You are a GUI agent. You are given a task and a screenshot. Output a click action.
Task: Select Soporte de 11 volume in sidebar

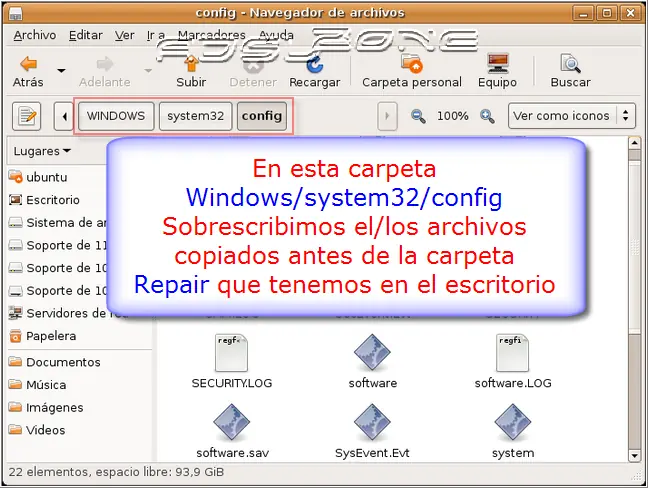pos(58,245)
